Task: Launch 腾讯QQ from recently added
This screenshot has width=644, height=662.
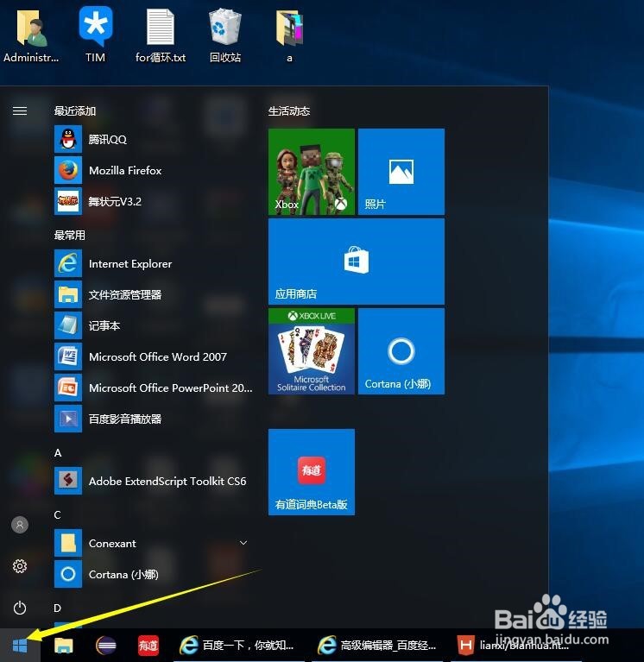Action: 155,139
